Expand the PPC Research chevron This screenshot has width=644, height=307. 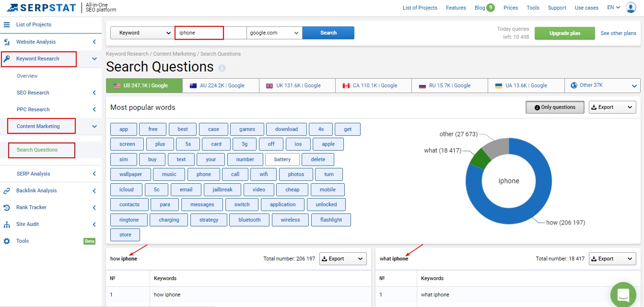[x=94, y=110]
